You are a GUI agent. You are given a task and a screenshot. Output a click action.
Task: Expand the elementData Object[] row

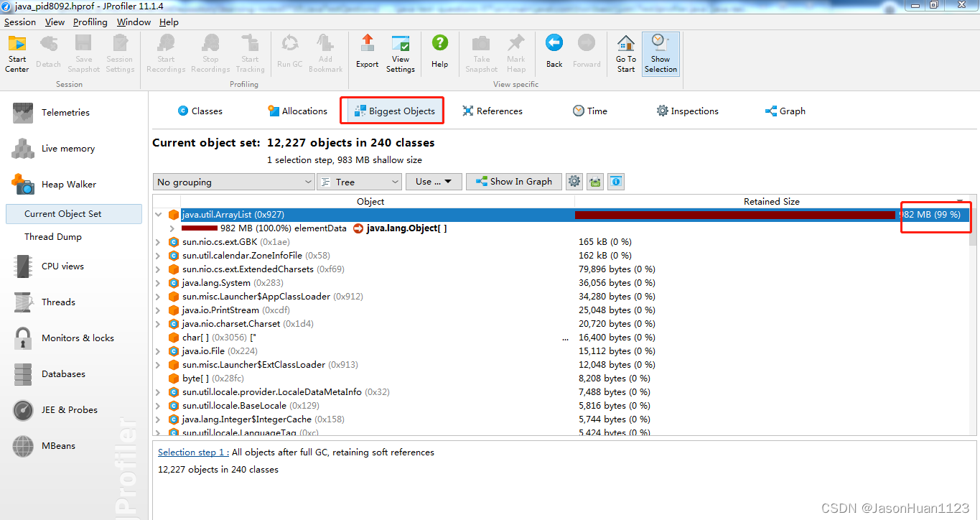172,228
